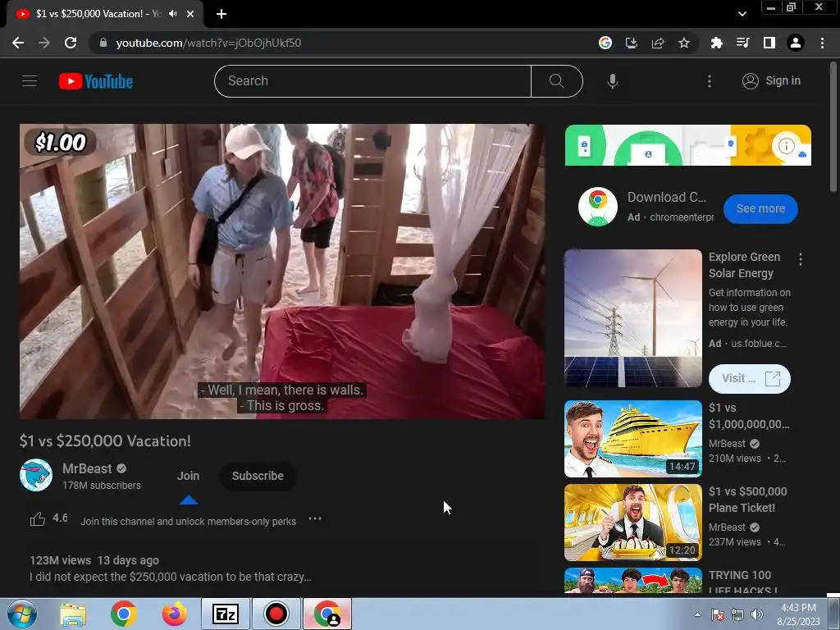Click the Google icon in the address bar
The height and width of the screenshot is (630, 840).
click(x=605, y=43)
